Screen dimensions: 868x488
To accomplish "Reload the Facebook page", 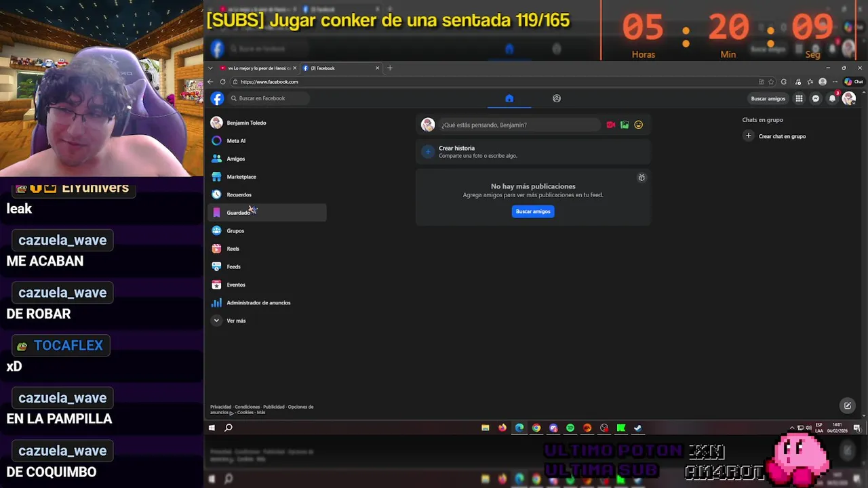I will tap(222, 82).
